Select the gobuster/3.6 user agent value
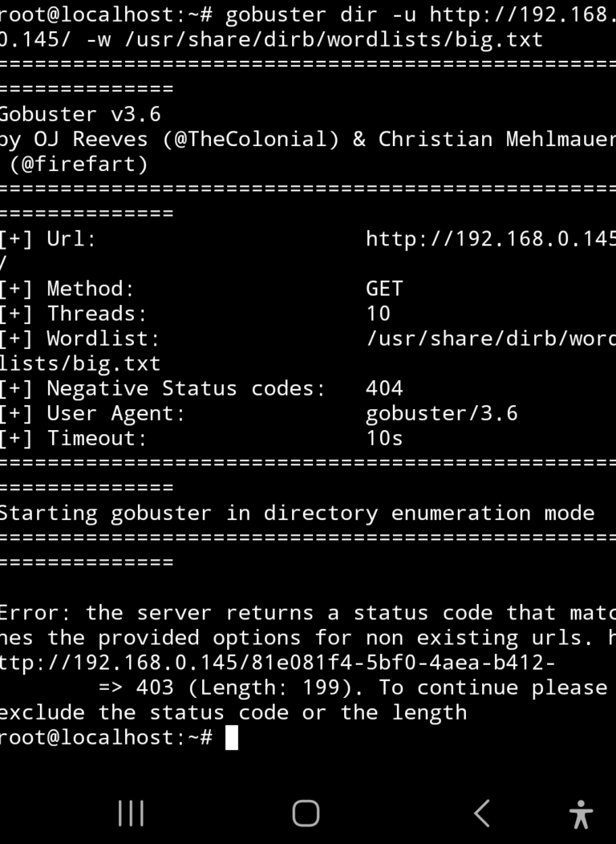 (x=441, y=413)
